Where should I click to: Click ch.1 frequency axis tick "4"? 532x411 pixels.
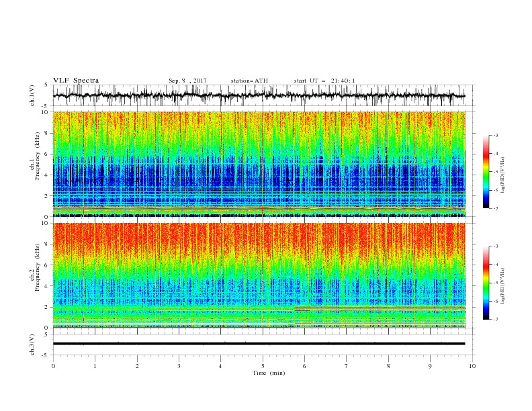[46, 175]
